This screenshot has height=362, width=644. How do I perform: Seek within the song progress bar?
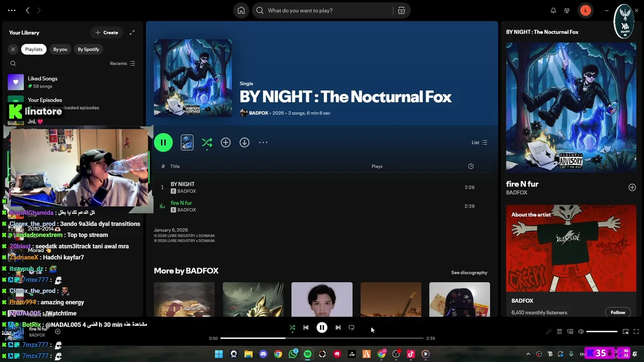(322, 338)
